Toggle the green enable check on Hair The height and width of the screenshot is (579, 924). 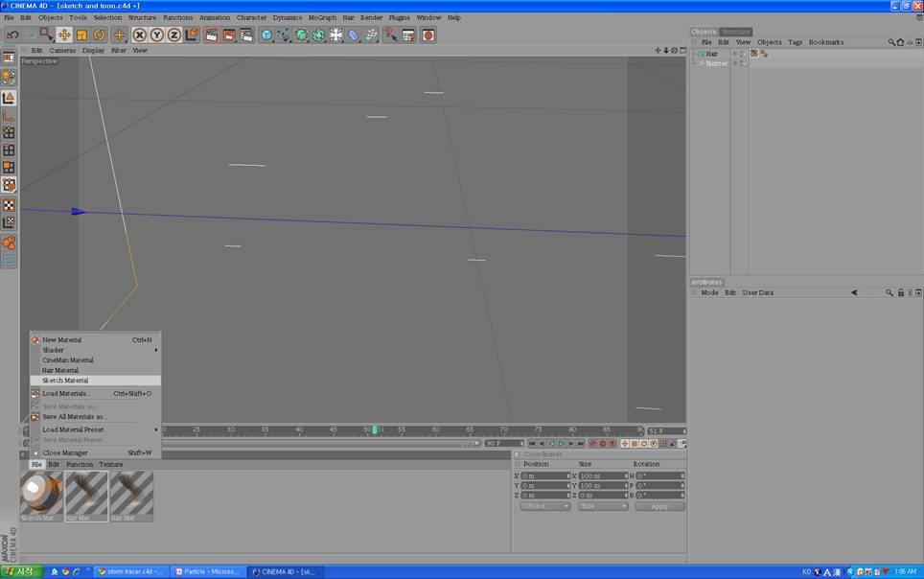pos(743,54)
